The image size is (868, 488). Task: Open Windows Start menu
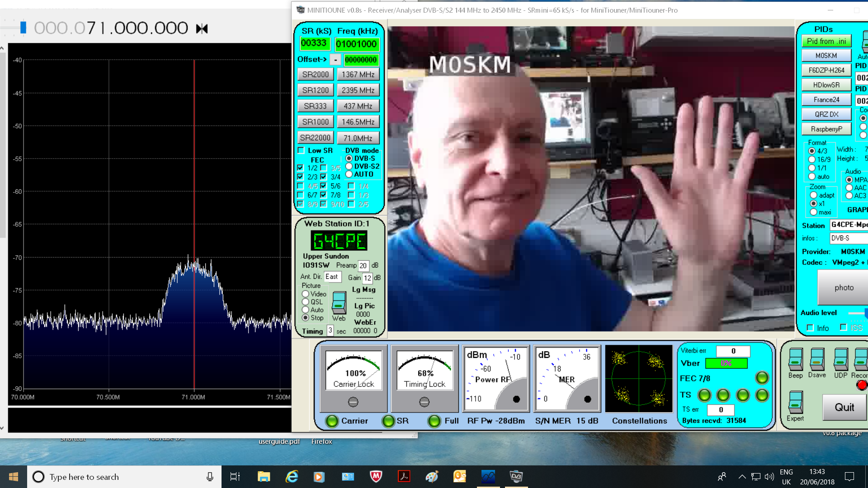(x=14, y=477)
